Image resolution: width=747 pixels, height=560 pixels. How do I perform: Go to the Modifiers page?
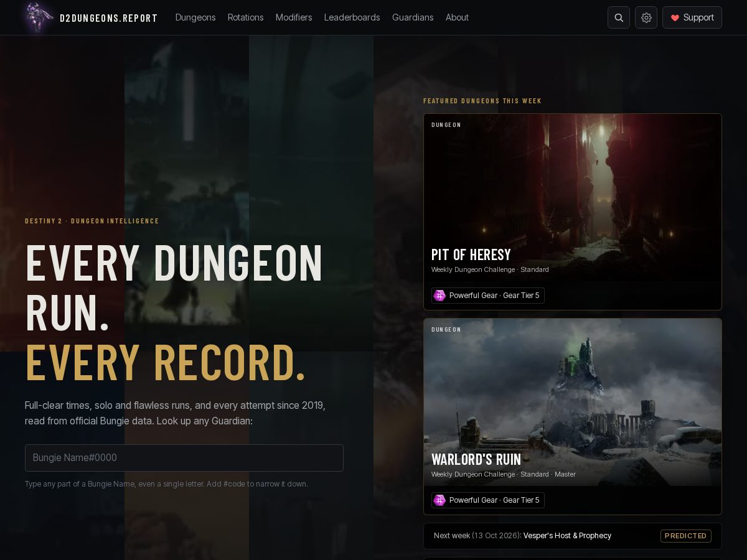294,17
